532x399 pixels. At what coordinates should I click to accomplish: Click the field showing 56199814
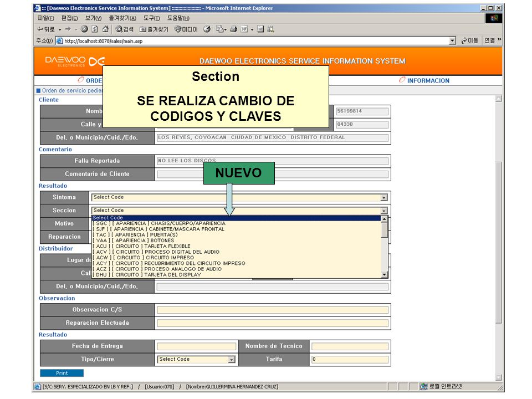362,111
